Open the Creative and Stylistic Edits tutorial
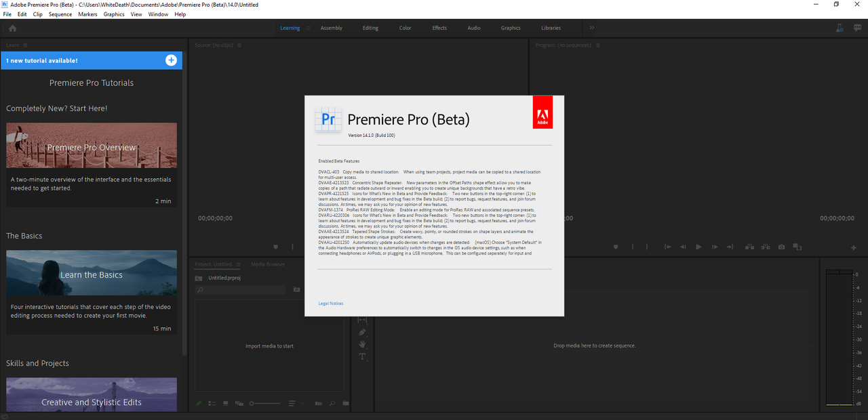Screen dimensions: 868x420 point(92,395)
